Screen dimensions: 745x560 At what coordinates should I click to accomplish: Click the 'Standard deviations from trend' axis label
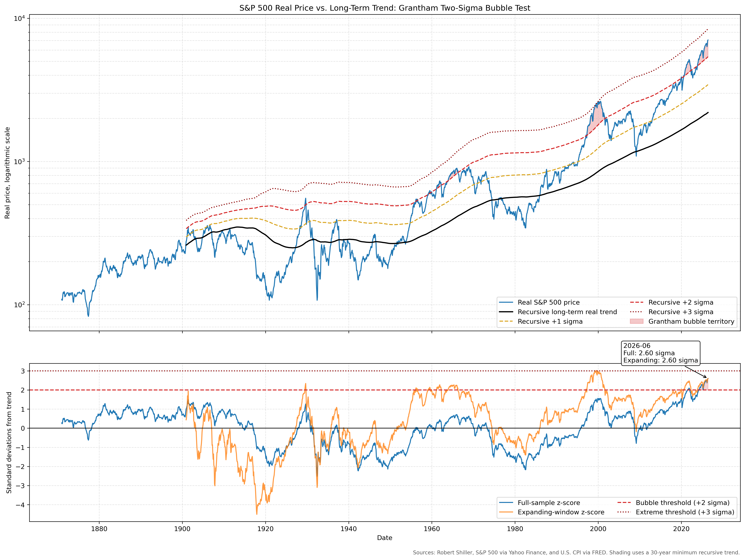pyautogui.click(x=9, y=442)
